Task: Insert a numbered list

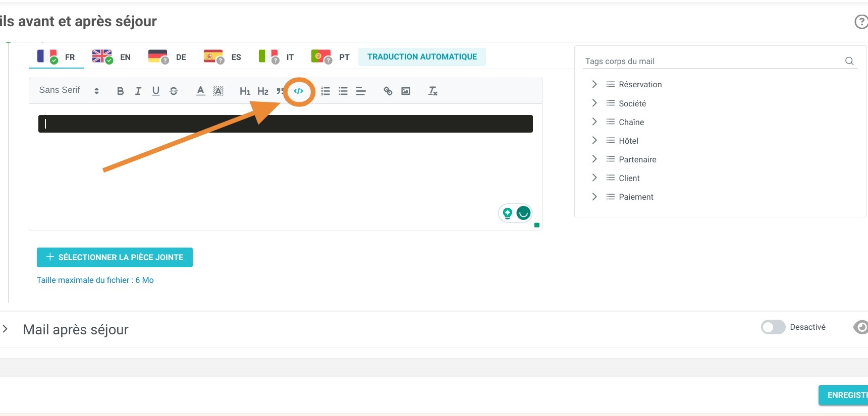Action: pyautogui.click(x=325, y=91)
